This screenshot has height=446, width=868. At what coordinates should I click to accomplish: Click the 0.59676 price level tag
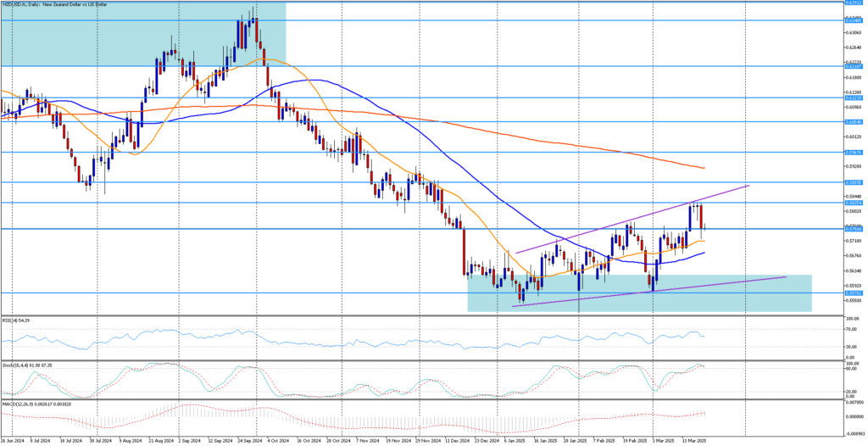click(x=854, y=153)
